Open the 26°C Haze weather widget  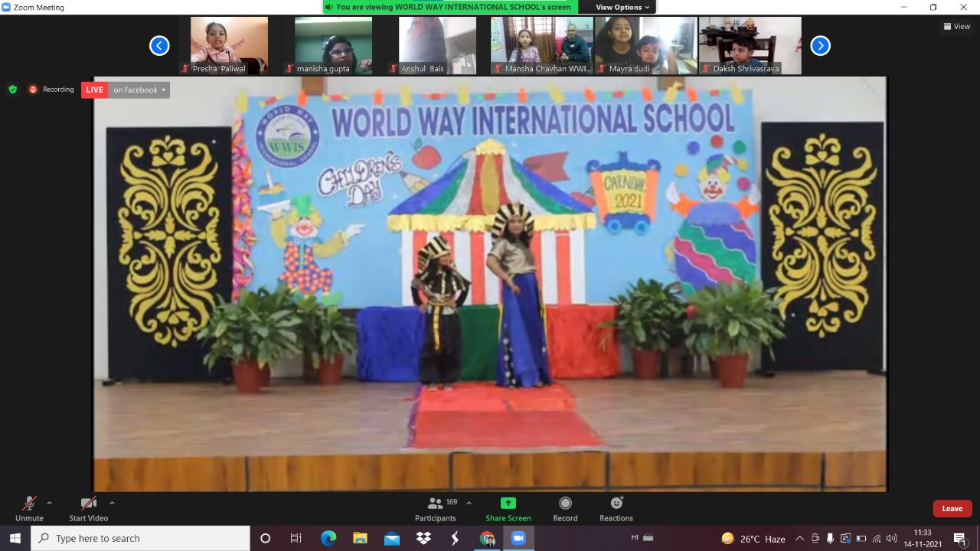pyautogui.click(x=753, y=539)
